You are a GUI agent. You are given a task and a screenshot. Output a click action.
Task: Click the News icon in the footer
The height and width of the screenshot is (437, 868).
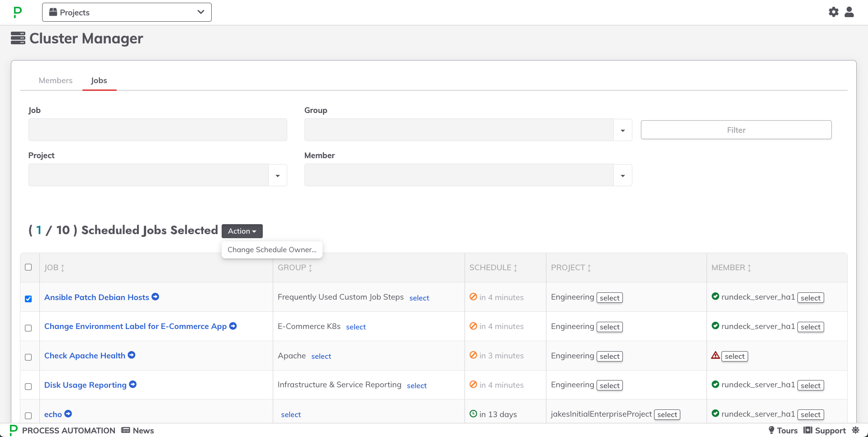click(126, 430)
